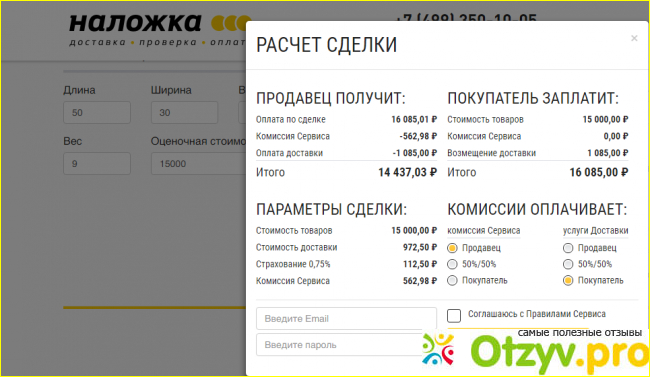Check Соглашаюсь с Правилами Сервиса box
This screenshot has height=377, width=650.
pyautogui.click(x=454, y=316)
